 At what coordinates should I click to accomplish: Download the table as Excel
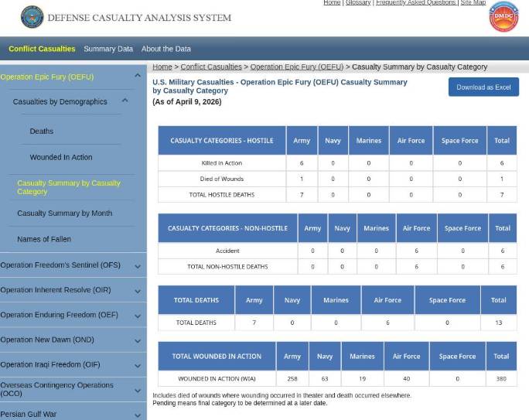pos(483,87)
